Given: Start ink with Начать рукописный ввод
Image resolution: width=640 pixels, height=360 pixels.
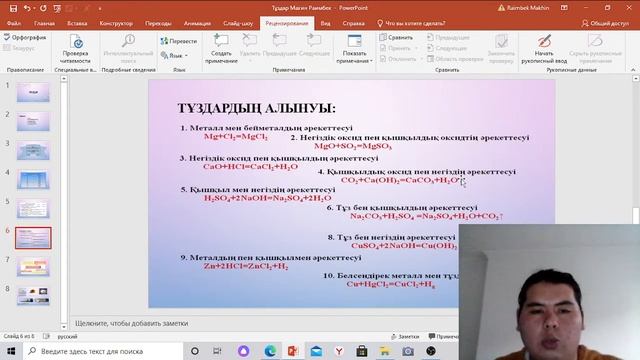Looking at the screenshot, I should point(544,49).
